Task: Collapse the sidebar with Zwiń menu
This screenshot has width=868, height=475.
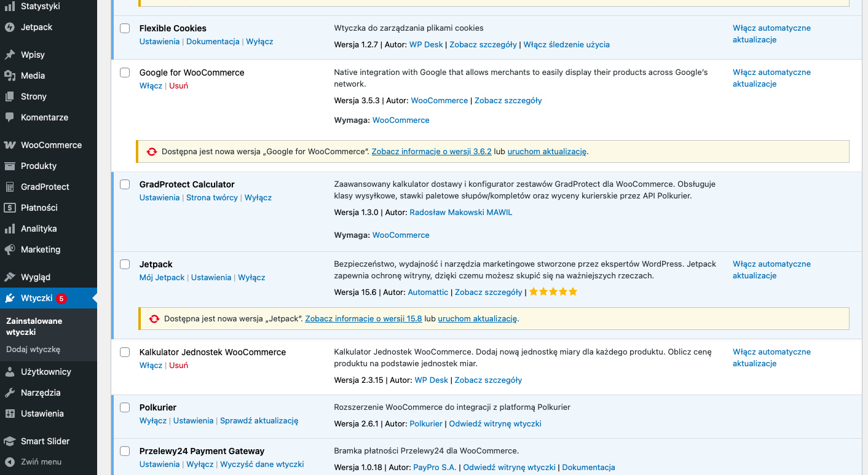Action: [x=49, y=462]
